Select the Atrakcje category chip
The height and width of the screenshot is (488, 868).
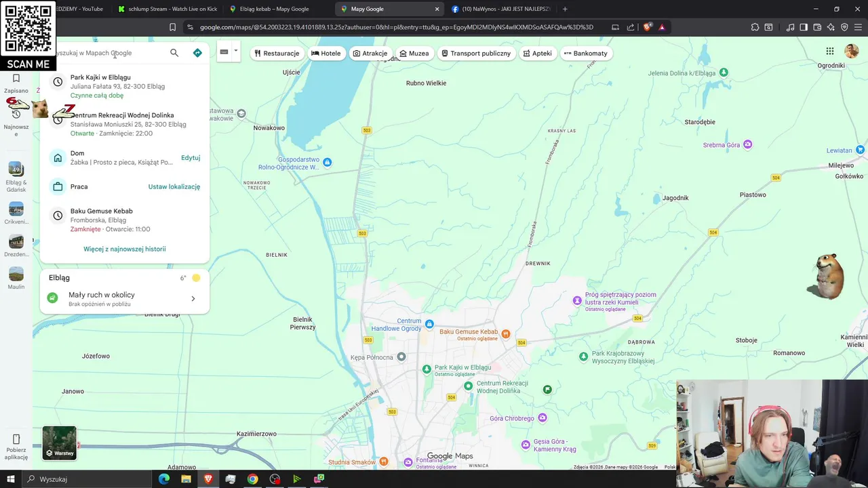(370, 53)
